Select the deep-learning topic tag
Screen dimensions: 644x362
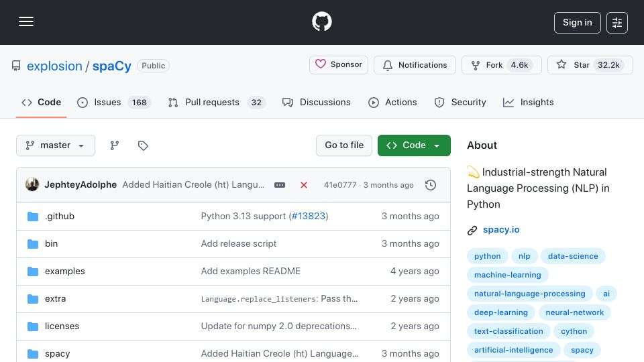point(501,313)
